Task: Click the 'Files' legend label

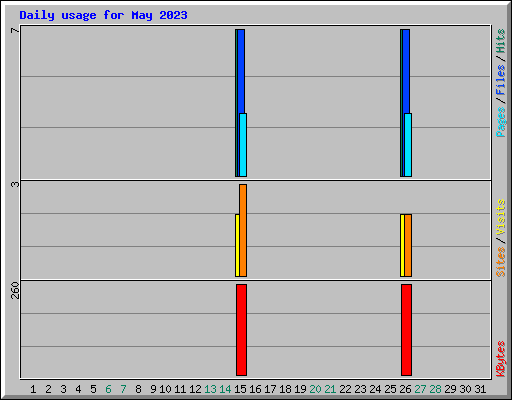Action: (500, 79)
